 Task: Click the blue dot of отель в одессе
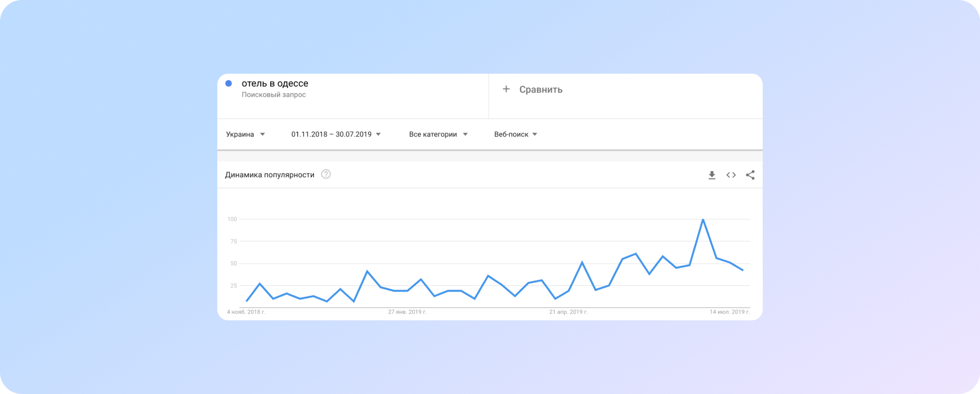(229, 83)
